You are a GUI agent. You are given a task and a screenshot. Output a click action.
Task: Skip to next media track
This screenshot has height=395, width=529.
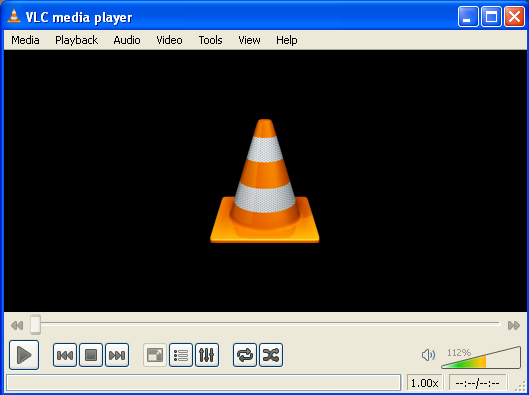[x=117, y=355]
